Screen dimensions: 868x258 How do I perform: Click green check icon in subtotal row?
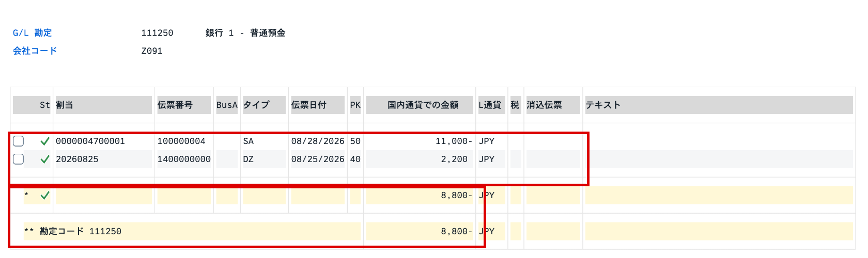(x=45, y=195)
